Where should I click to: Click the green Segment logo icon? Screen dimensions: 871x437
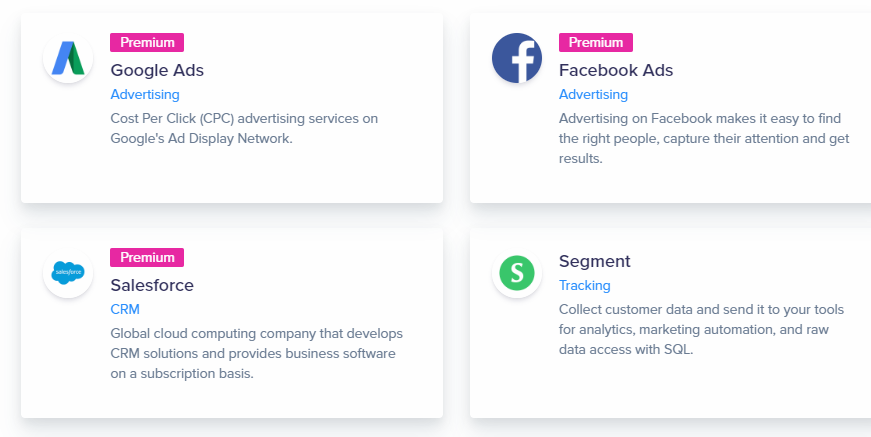517,272
